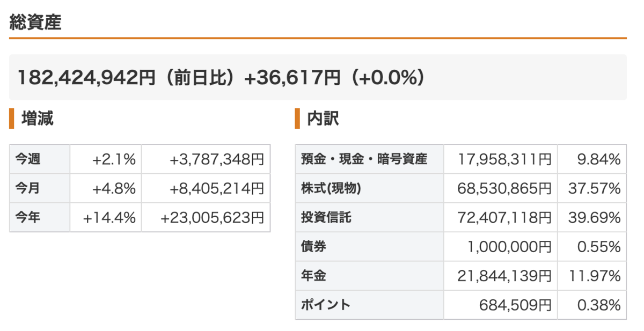Click the +14.4% yearly percentage
The height and width of the screenshot is (331, 644).
[x=109, y=218]
